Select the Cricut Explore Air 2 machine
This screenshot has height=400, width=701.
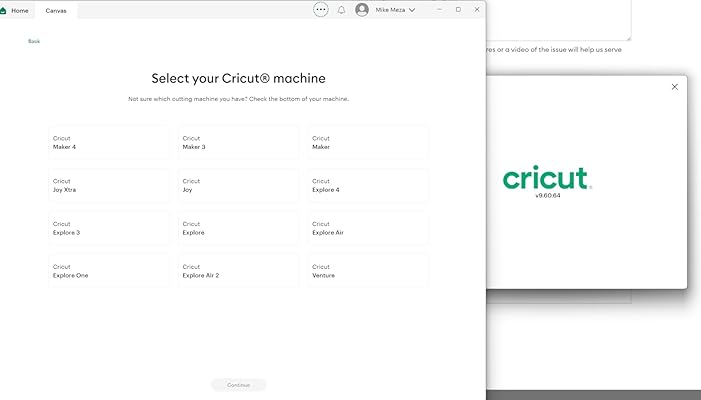point(239,271)
